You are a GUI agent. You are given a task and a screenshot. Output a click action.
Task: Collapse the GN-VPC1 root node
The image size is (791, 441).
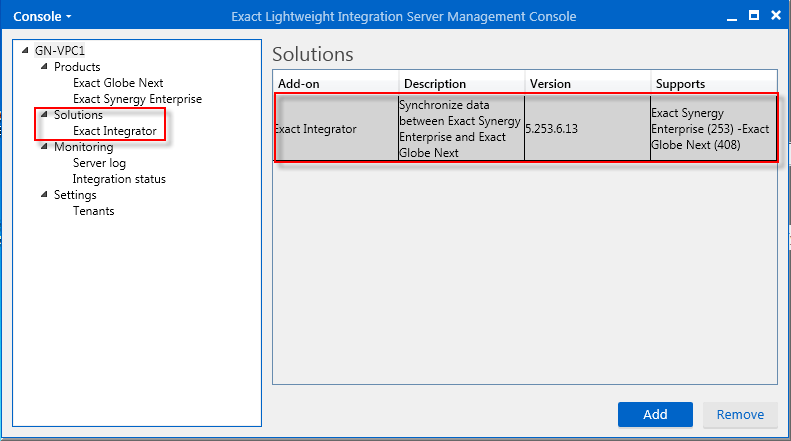[25, 50]
